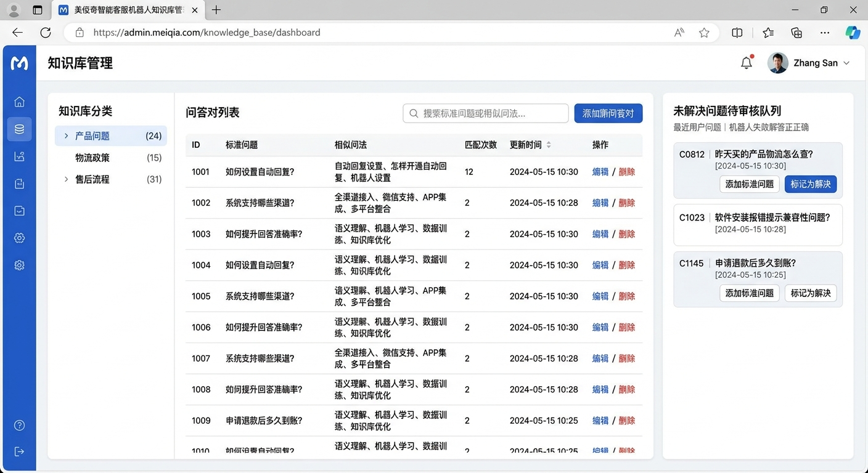Click the 添加标准问答对 button
Viewport: 868px width, 473px height.
(608, 113)
